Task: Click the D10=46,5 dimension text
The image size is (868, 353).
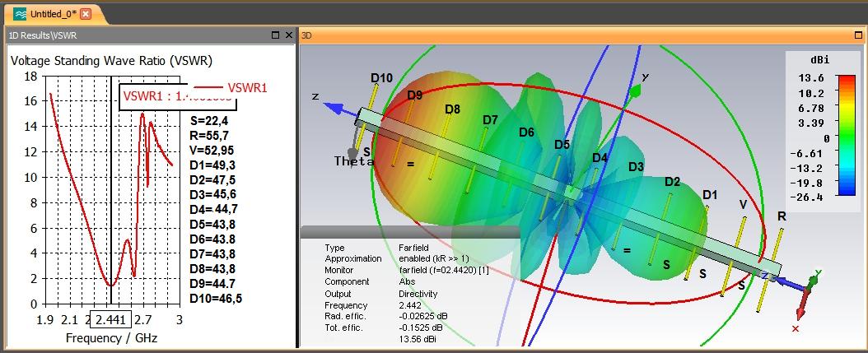Action: tap(215, 299)
